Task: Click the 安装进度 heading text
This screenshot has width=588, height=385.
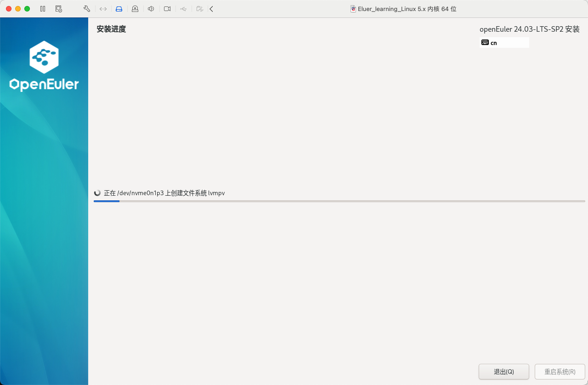Action: [111, 29]
